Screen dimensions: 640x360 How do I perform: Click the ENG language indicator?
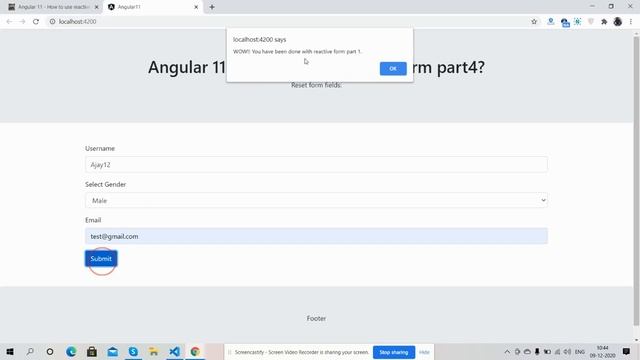pos(580,352)
